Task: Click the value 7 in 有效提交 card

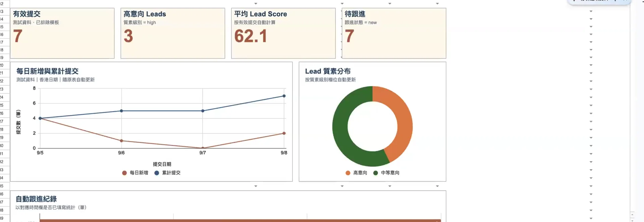Action: [18, 36]
